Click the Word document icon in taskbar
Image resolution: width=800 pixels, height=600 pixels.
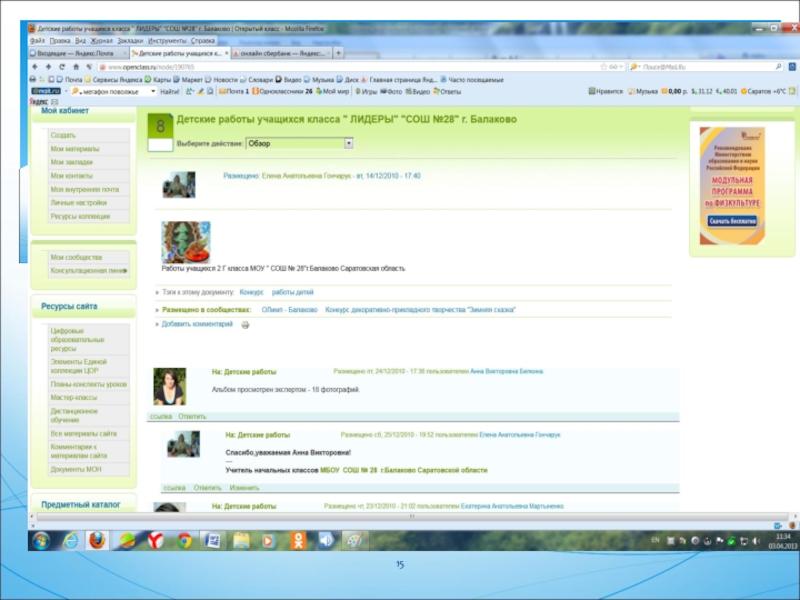tap(212, 540)
